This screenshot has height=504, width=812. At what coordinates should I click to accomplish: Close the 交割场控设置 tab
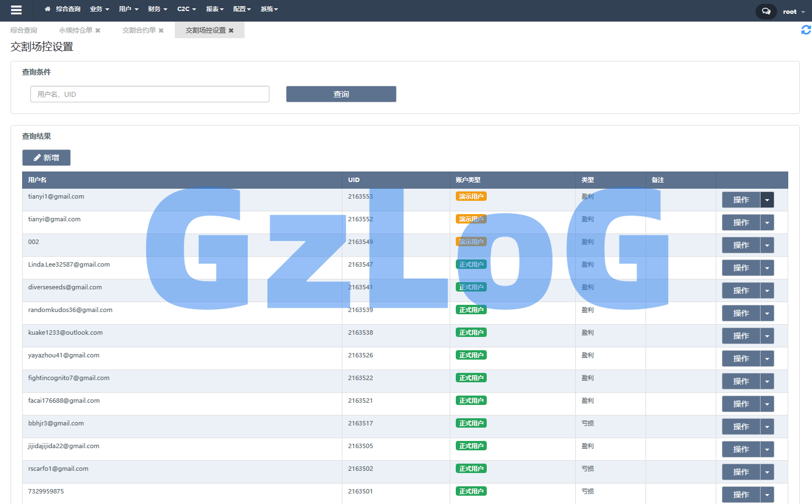pyautogui.click(x=231, y=30)
